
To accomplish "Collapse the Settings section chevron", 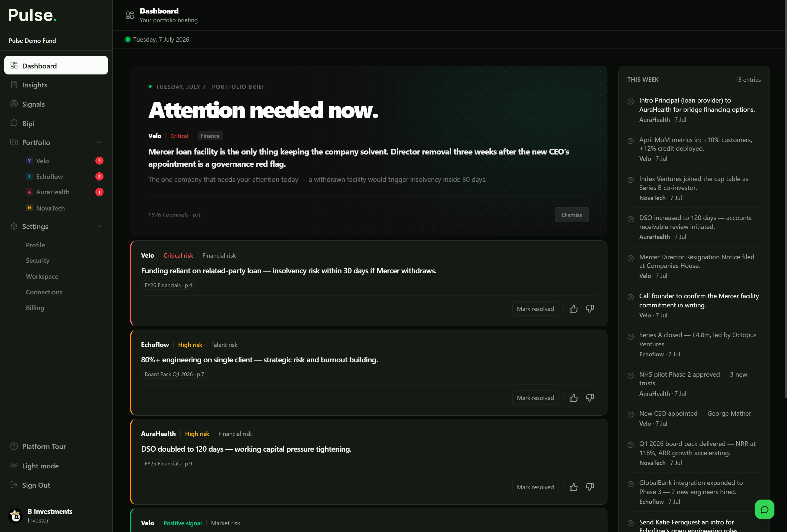I will pos(100,226).
